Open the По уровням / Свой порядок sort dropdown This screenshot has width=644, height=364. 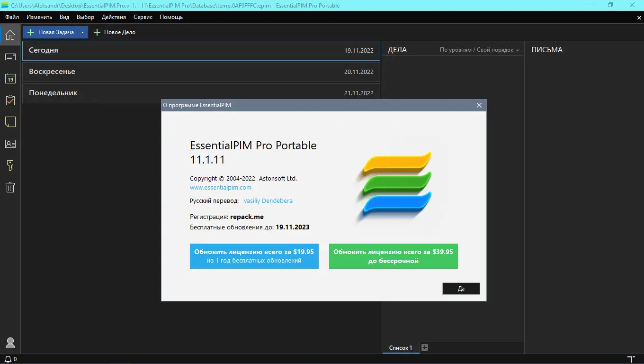479,50
